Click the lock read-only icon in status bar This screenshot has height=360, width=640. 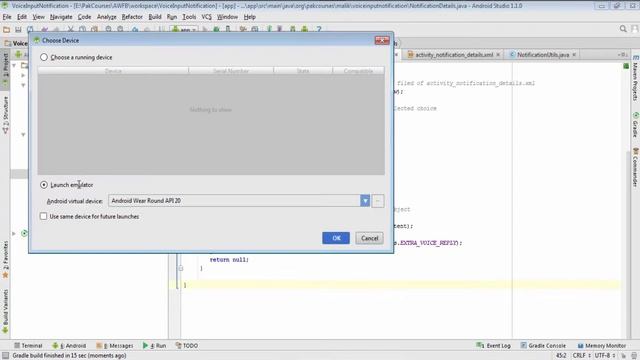coord(624,356)
